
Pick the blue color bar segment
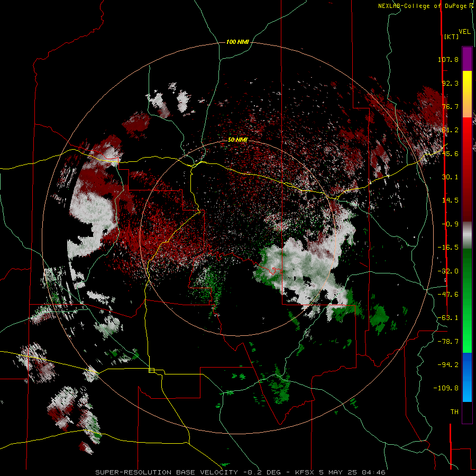pos(467,377)
